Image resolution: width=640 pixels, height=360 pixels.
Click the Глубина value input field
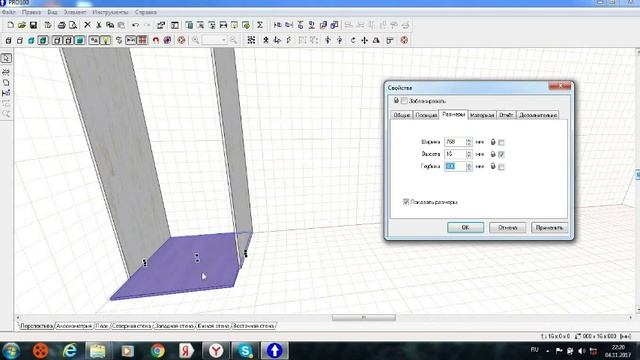(x=455, y=167)
